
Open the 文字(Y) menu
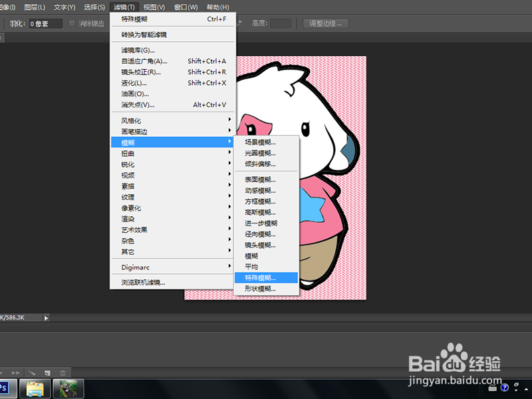pyautogui.click(x=65, y=7)
